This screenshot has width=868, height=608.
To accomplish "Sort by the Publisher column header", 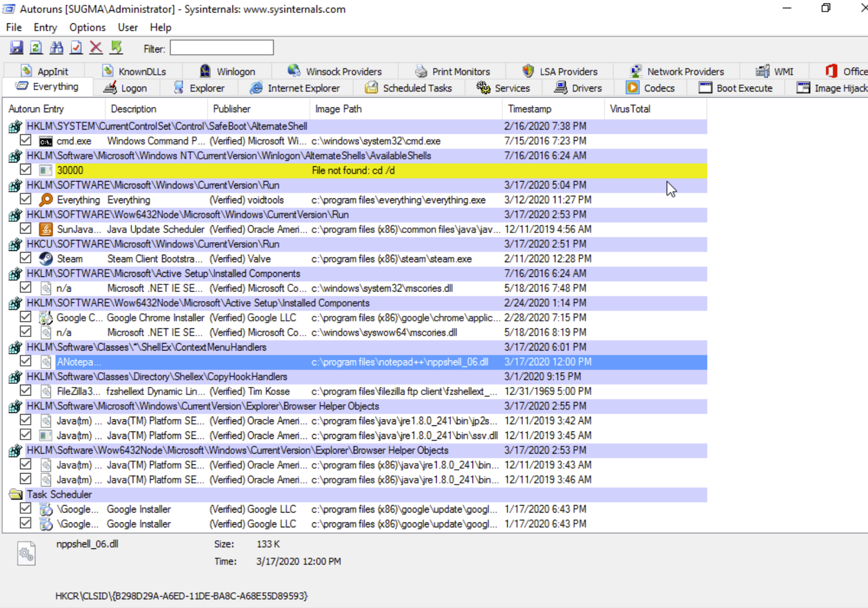I will 258,109.
